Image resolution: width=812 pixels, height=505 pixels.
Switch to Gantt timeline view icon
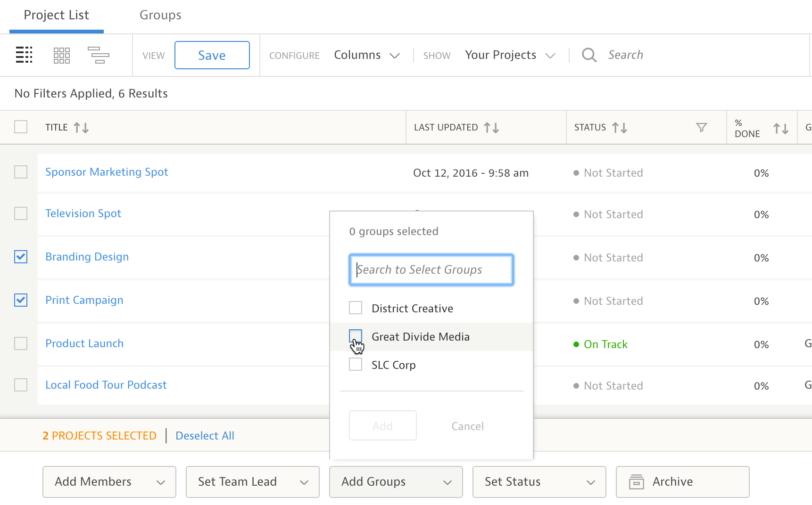click(x=99, y=55)
